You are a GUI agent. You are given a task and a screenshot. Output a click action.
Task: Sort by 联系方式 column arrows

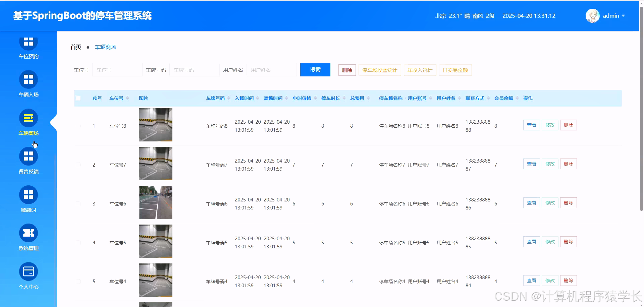pyautogui.click(x=488, y=98)
